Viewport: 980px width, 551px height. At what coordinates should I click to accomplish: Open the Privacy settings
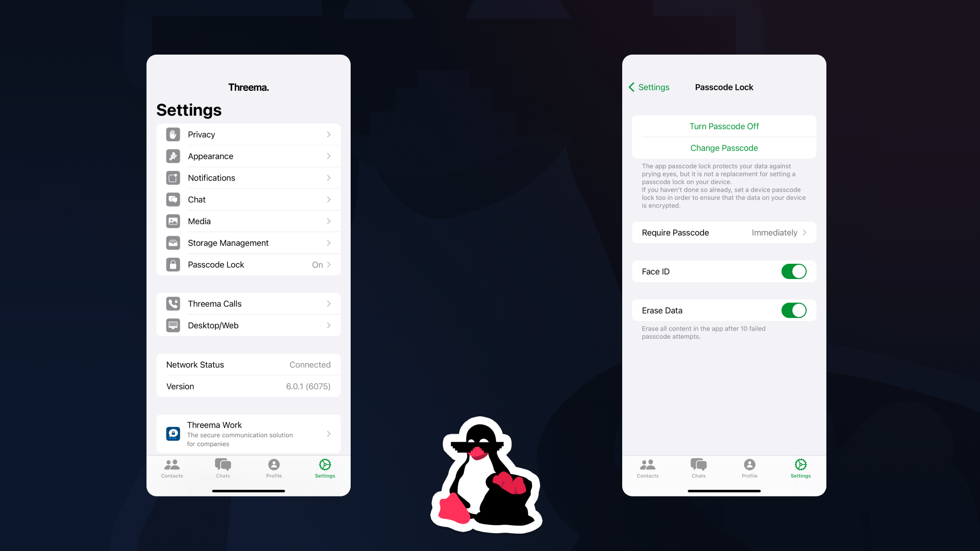coord(249,134)
